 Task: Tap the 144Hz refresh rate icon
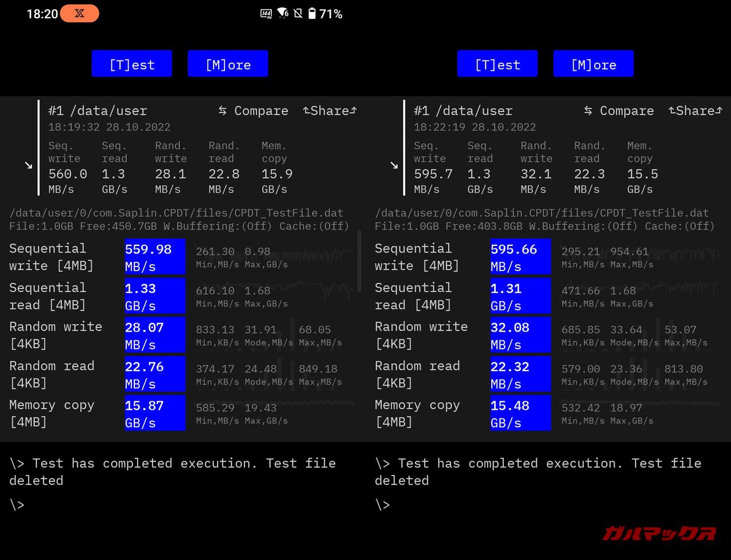(x=266, y=14)
